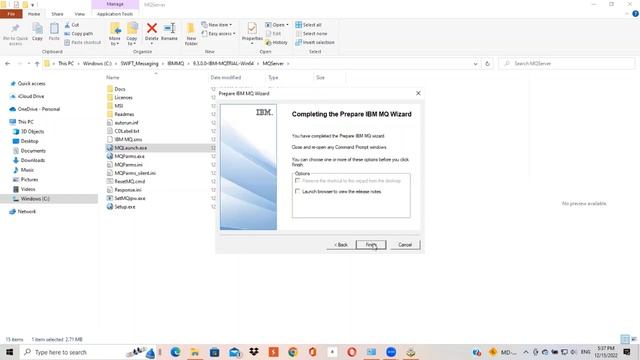Toggle the remove shortcut from desktop checkbox
The width and height of the screenshot is (640, 360).
(x=298, y=180)
